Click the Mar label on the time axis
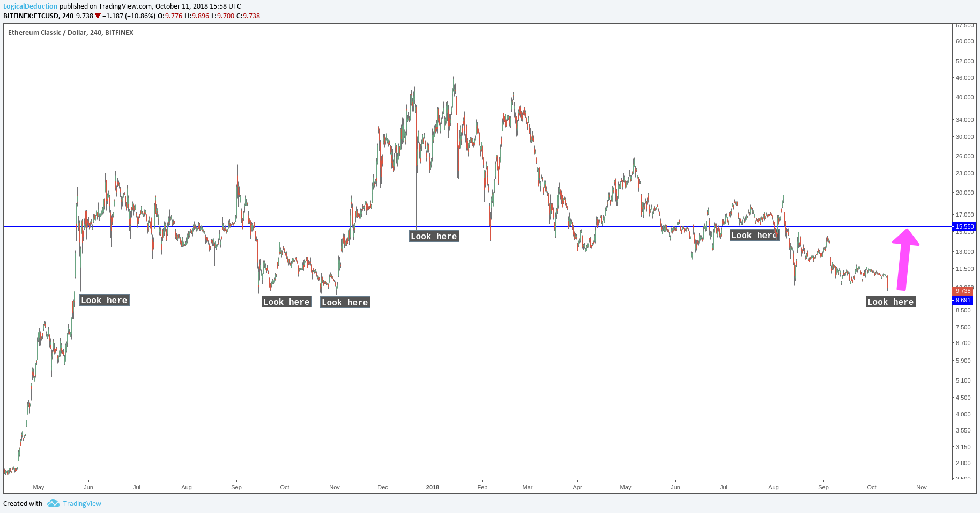The height and width of the screenshot is (513, 980). click(528, 487)
